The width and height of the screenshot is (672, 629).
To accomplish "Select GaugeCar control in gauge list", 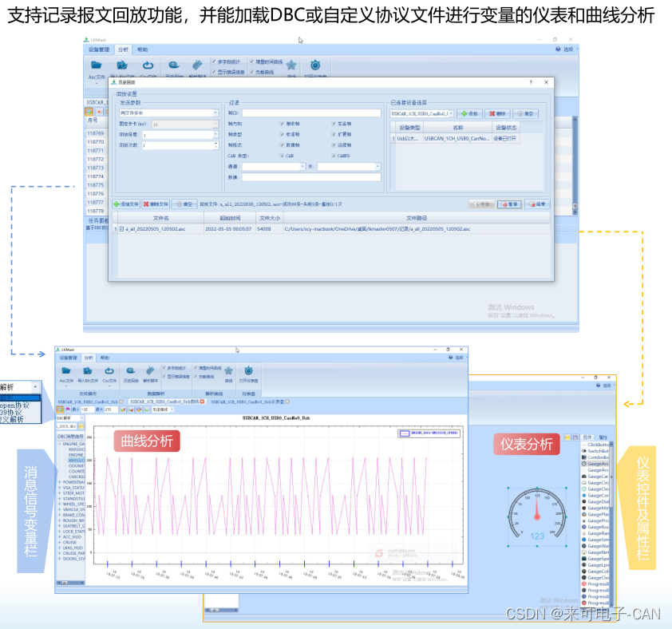I will 595,477.
